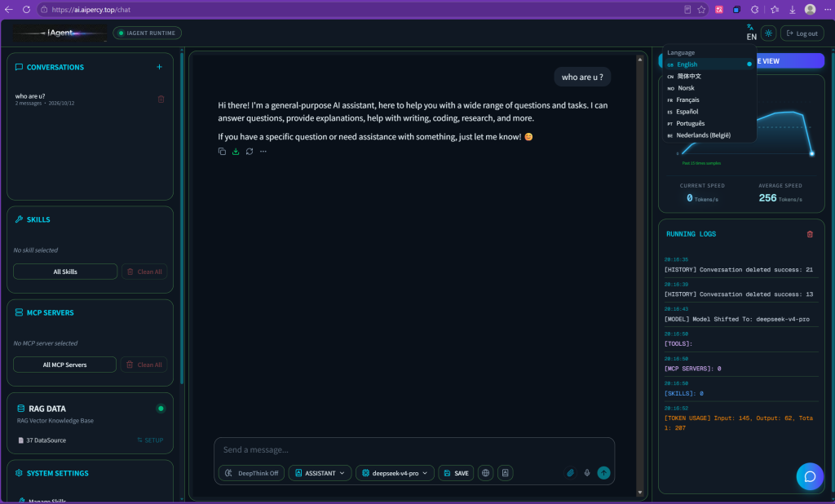Open All MCP Servers list

point(64,365)
